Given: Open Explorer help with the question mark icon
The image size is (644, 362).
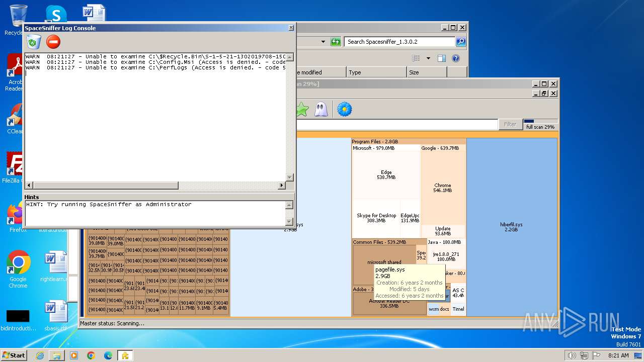Looking at the screenshot, I should (455, 58).
